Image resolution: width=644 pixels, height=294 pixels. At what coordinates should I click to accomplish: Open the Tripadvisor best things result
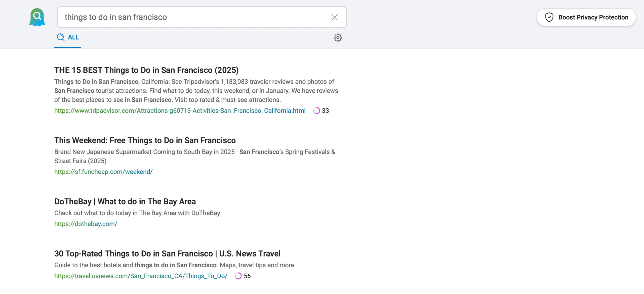(x=146, y=70)
